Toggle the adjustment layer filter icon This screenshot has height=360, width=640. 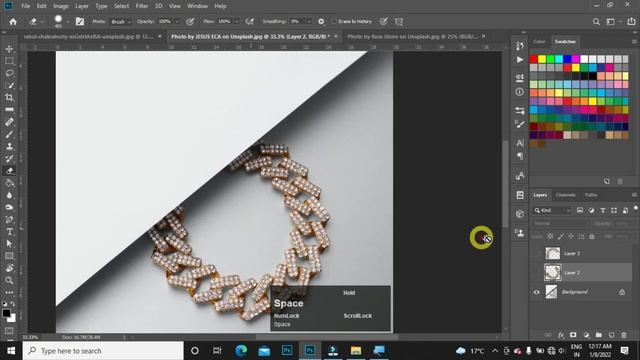(x=591, y=211)
